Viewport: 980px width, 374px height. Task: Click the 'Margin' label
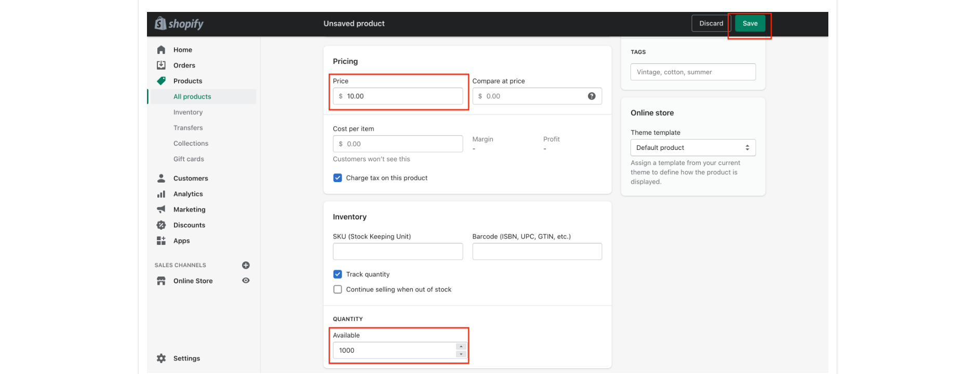coord(483,139)
